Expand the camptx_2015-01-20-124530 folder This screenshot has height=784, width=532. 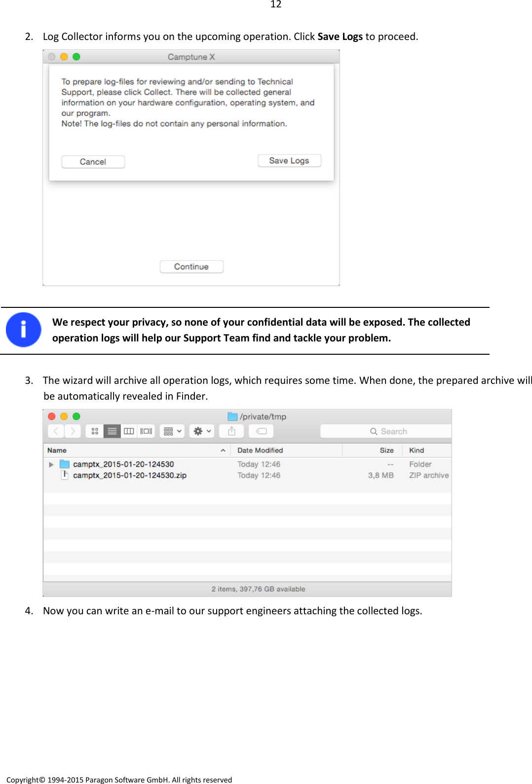coord(51,464)
